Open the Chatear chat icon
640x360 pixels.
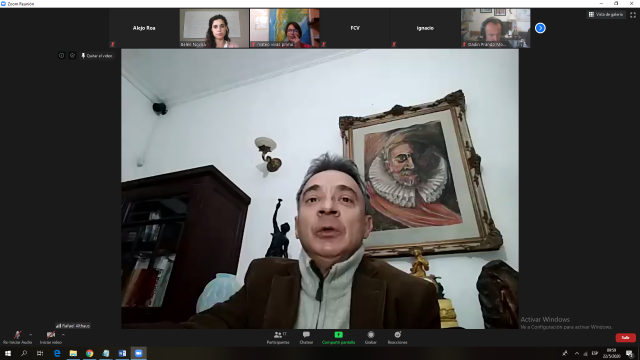(x=306, y=338)
